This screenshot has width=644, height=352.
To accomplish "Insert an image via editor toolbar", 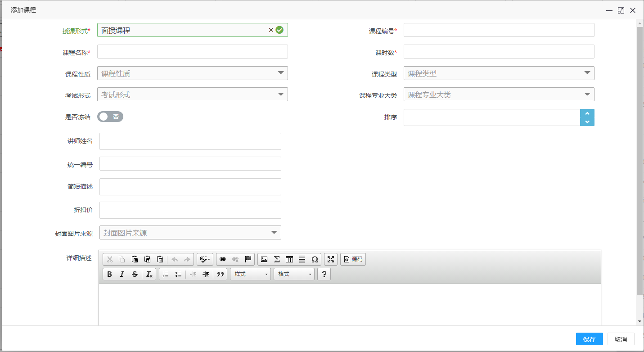I will point(264,259).
